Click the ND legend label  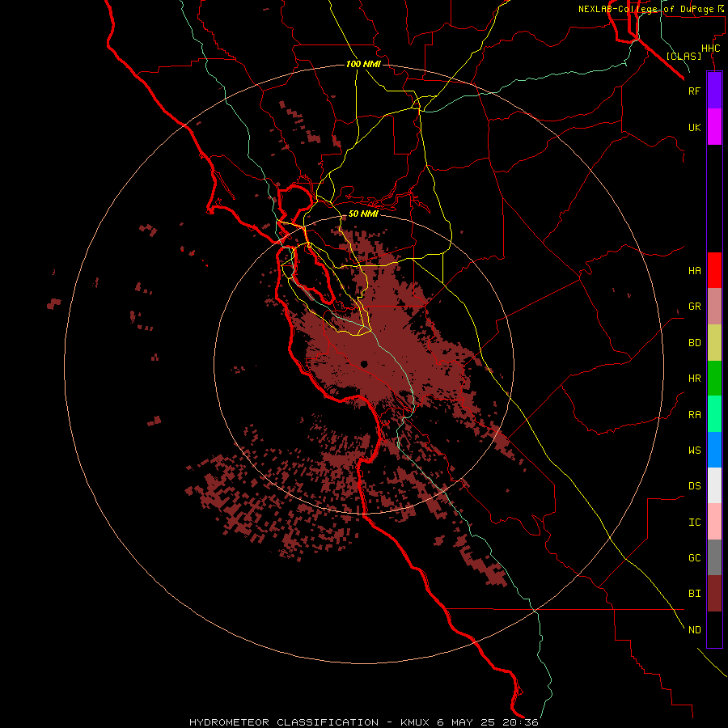tap(694, 630)
